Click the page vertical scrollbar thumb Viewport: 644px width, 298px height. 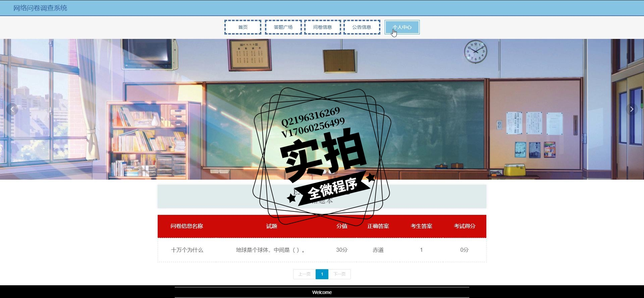click(x=642, y=99)
